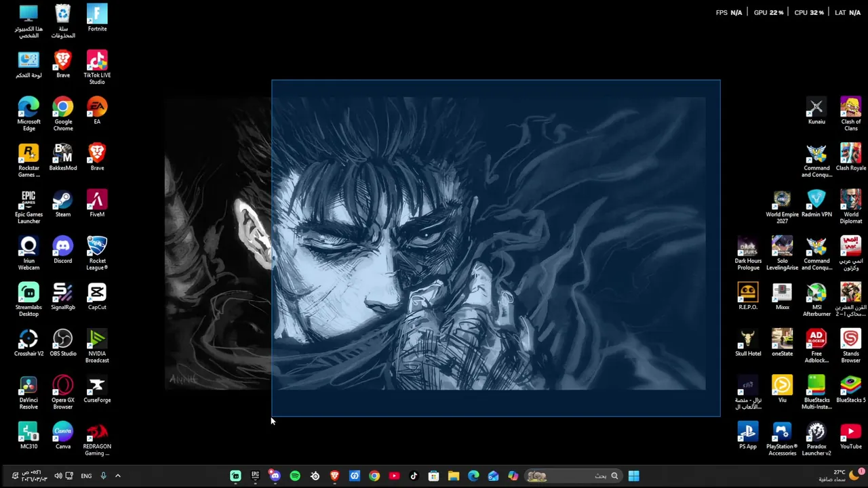Click the taskbar search box
The image size is (868, 488).
574,476
